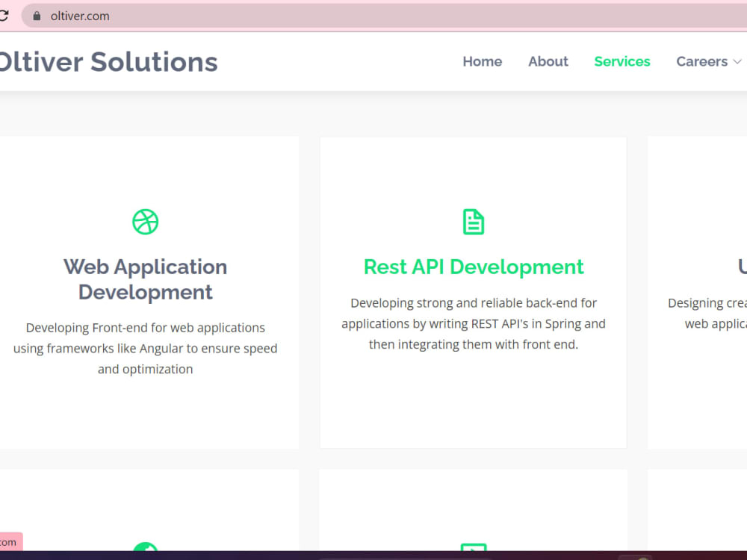Go to the Home nav item
747x560 pixels.
pyautogui.click(x=482, y=61)
